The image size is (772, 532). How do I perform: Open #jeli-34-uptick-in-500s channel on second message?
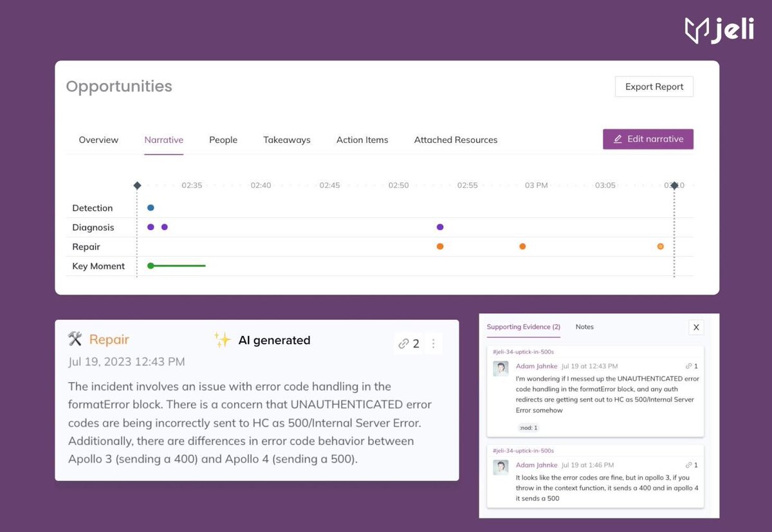523,451
